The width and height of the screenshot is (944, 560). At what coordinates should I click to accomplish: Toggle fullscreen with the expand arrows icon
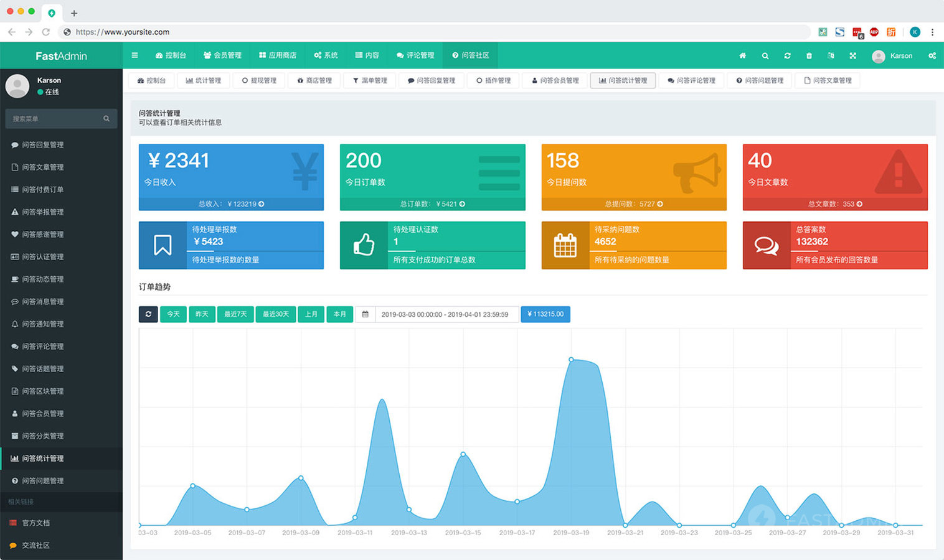(852, 56)
